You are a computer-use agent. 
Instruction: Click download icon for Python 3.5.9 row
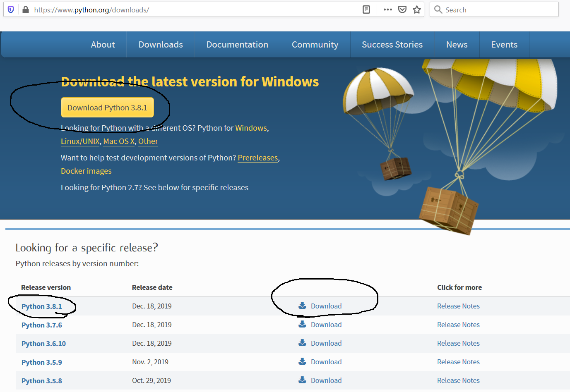303,361
